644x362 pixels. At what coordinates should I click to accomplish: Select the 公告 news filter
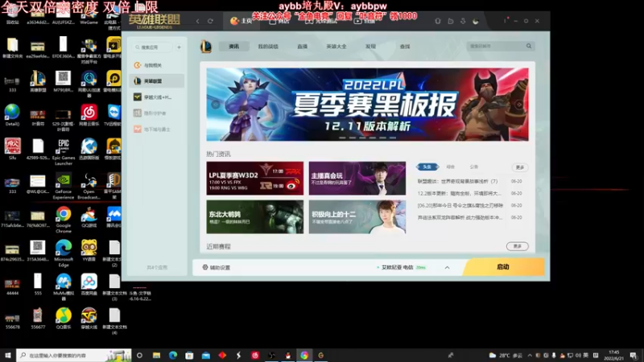tap(474, 167)
